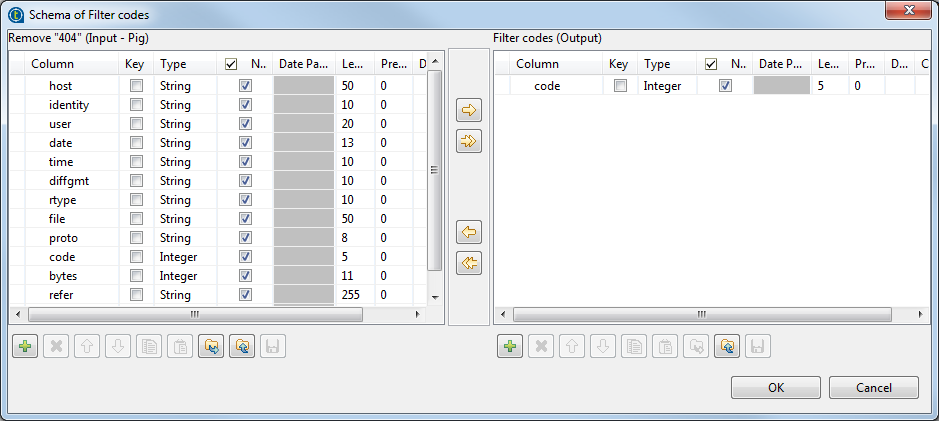Select the Type cell 'String' of the diffgmt row
This screenshot has height=421, width=939.
[186, 181]
